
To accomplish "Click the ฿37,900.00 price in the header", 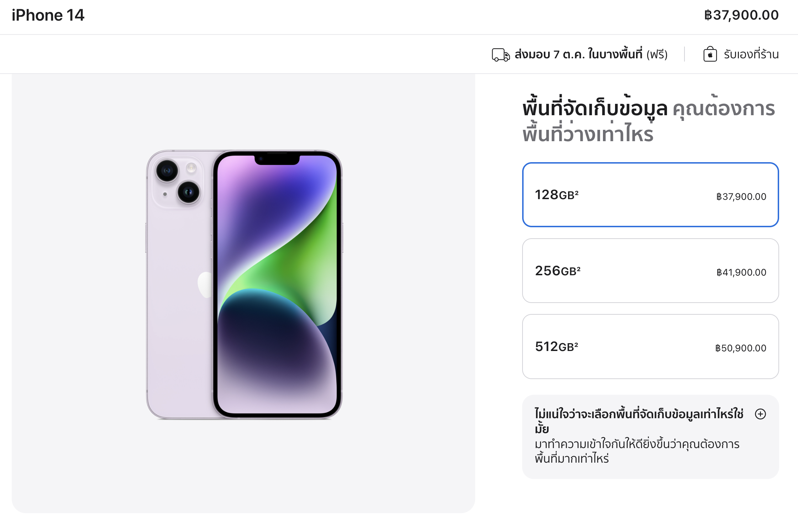I will pos(741,15).
